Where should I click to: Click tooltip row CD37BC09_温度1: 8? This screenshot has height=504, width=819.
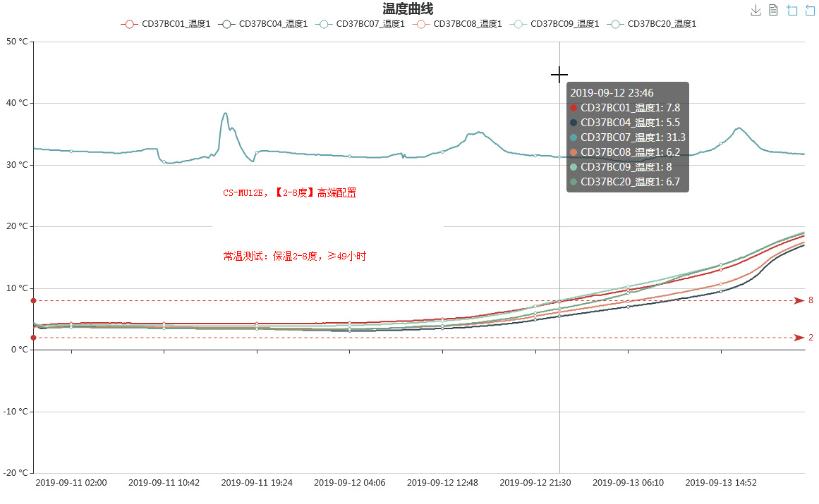pyautogui.click(x=621, y=167)
